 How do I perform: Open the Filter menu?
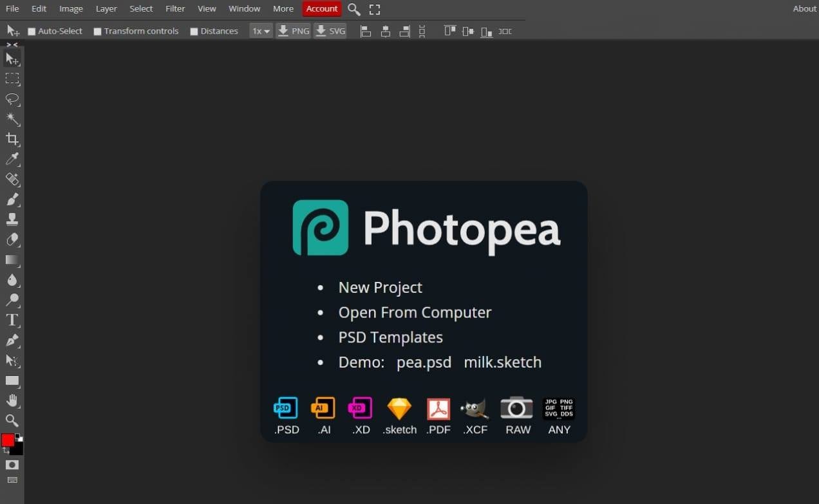click(174, 8)
